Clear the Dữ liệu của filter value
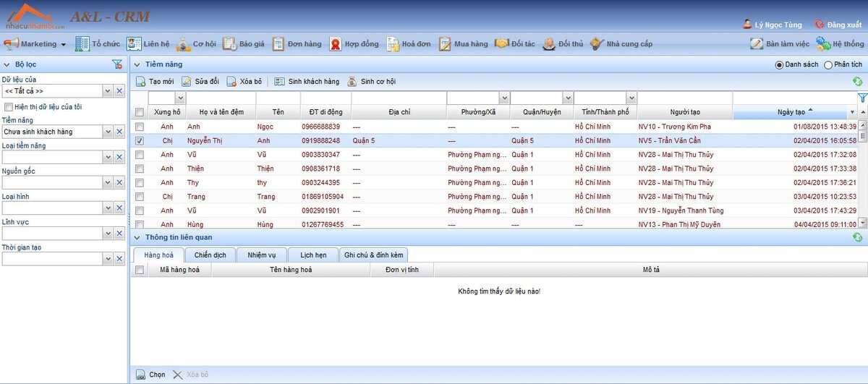 (119, 91)
